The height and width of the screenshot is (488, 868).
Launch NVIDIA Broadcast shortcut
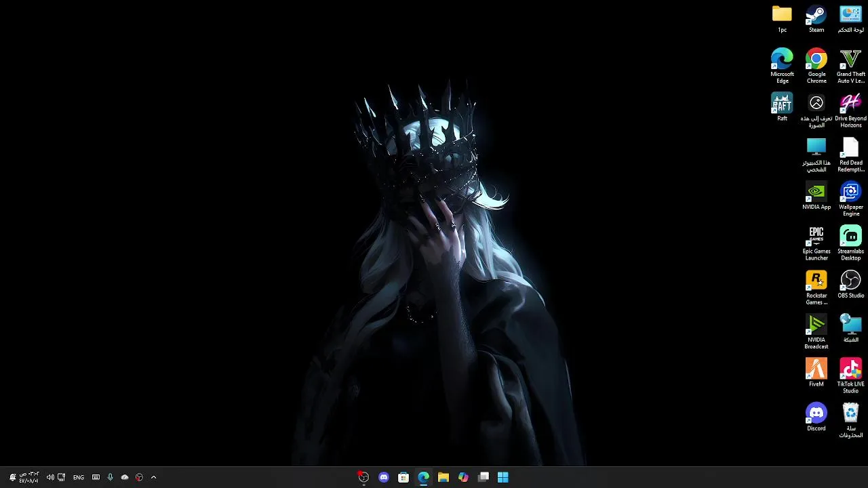pyautogui.click(x=816, y=331)
